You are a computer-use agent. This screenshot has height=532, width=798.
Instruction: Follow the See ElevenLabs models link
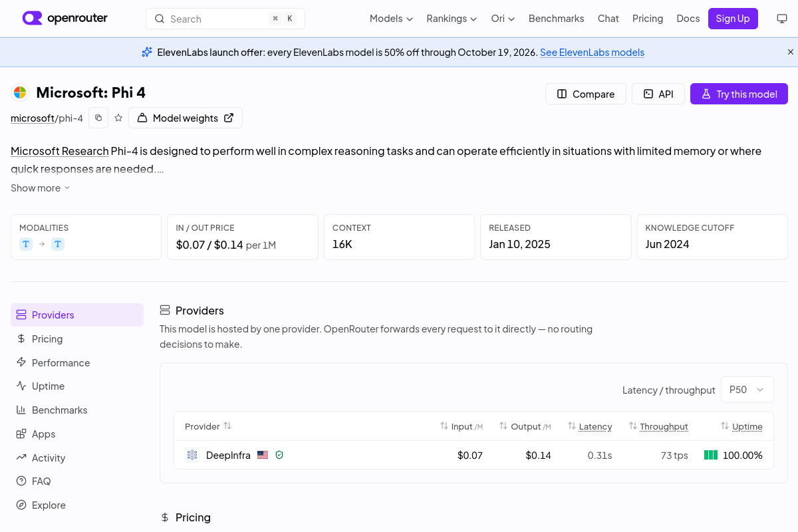coord(592,52)
